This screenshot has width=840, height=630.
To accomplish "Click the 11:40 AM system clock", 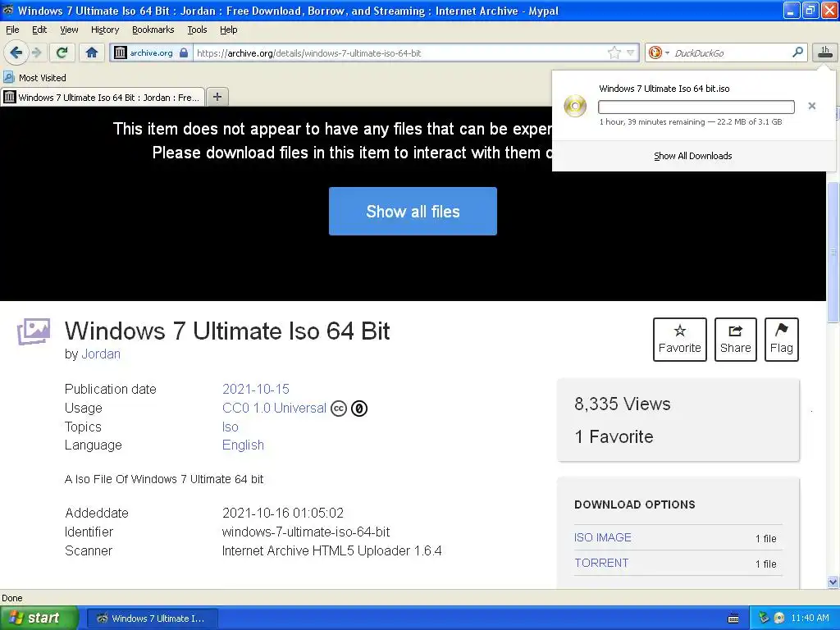I will click(x=810, y=619).
